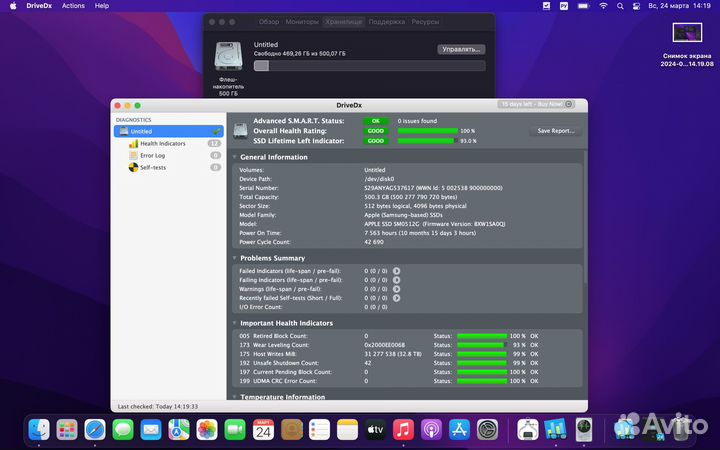Click the Wear Leveling Count row

(407, 345)
